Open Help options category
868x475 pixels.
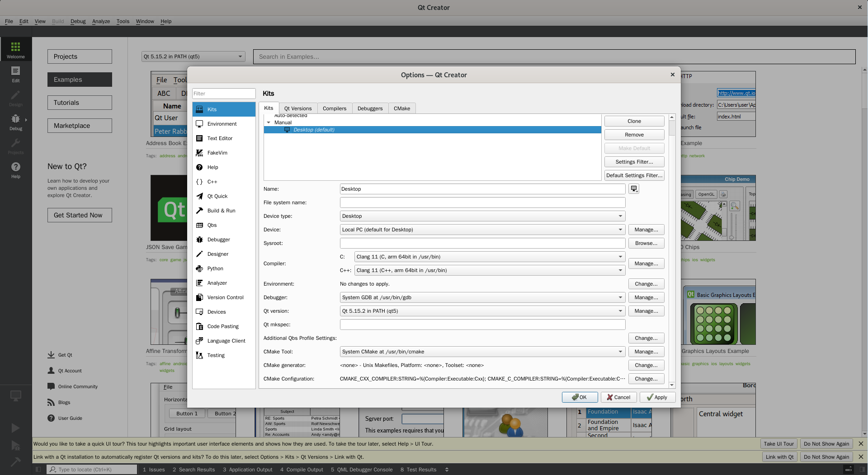pos(224,167)
